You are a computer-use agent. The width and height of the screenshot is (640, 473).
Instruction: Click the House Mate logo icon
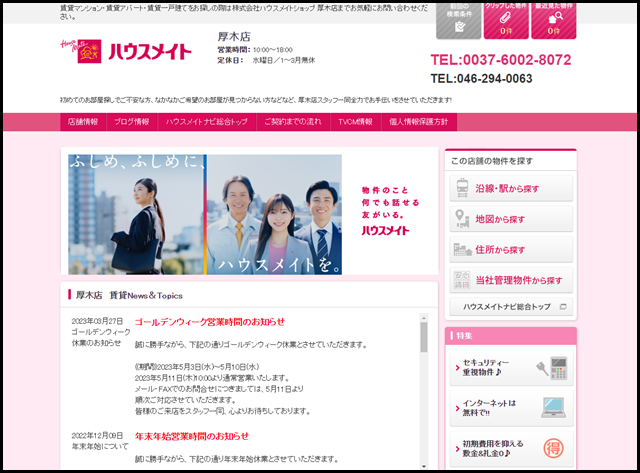click(x=81, y=51)
